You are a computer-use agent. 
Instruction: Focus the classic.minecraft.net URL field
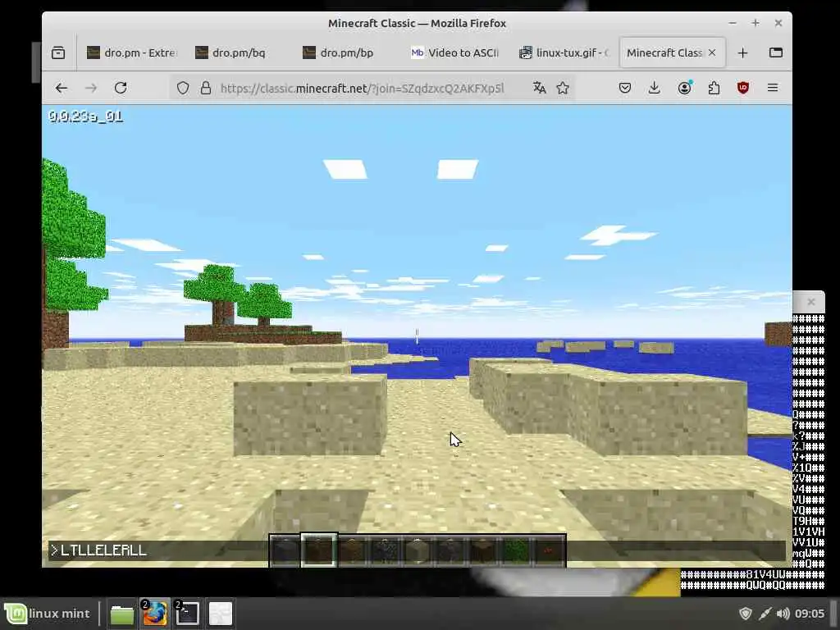pyautogui.click(x=362, y=88)
